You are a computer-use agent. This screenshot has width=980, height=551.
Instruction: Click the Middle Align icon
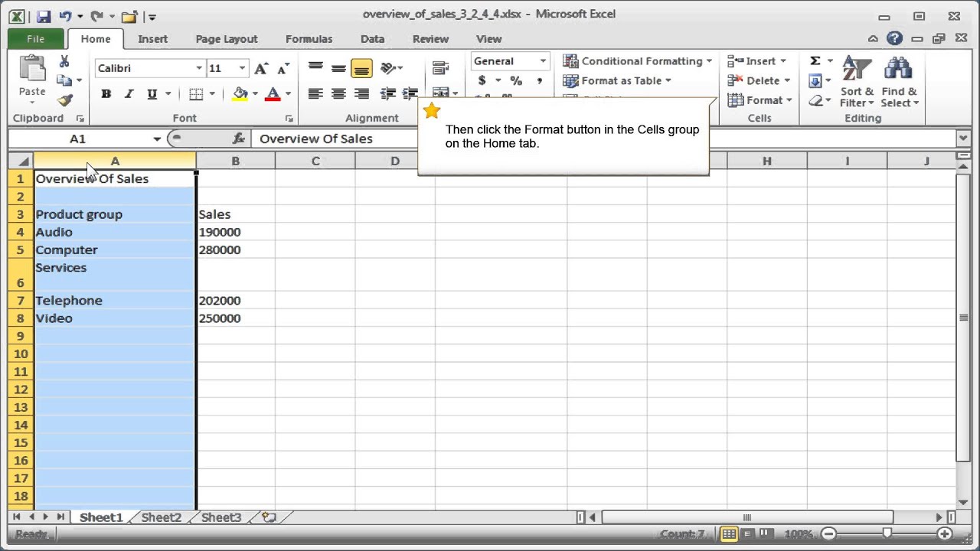338,68
